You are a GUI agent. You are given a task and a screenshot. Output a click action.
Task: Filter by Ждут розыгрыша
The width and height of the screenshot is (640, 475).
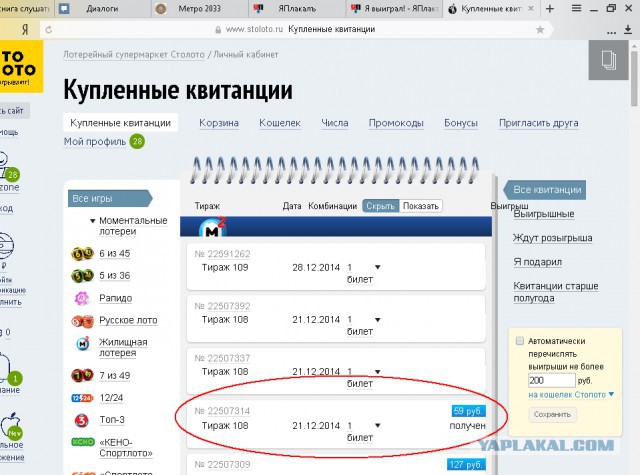(x=553, y=238)
